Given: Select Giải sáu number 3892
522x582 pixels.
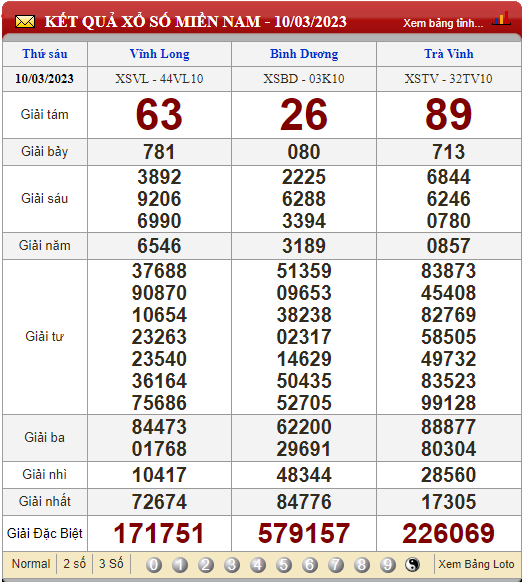Looking at the screenshot, I should [x=159, y=177].
